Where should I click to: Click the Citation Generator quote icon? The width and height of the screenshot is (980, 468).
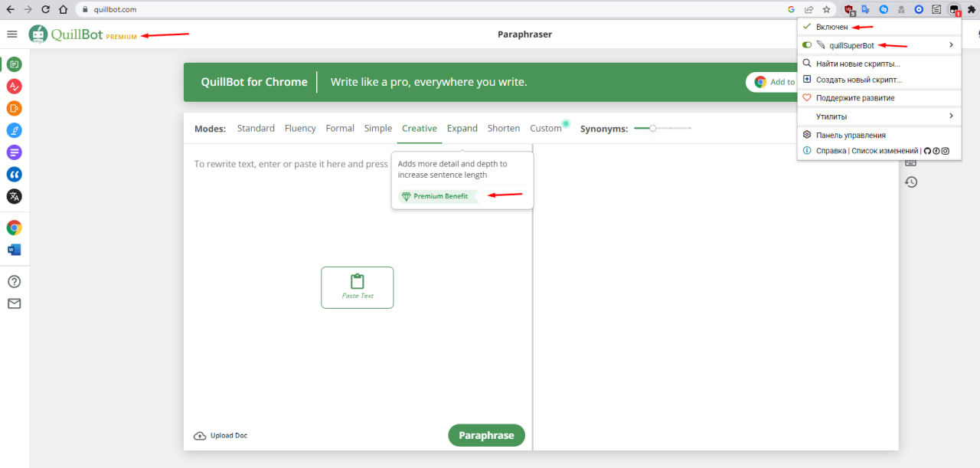[14, 175]
